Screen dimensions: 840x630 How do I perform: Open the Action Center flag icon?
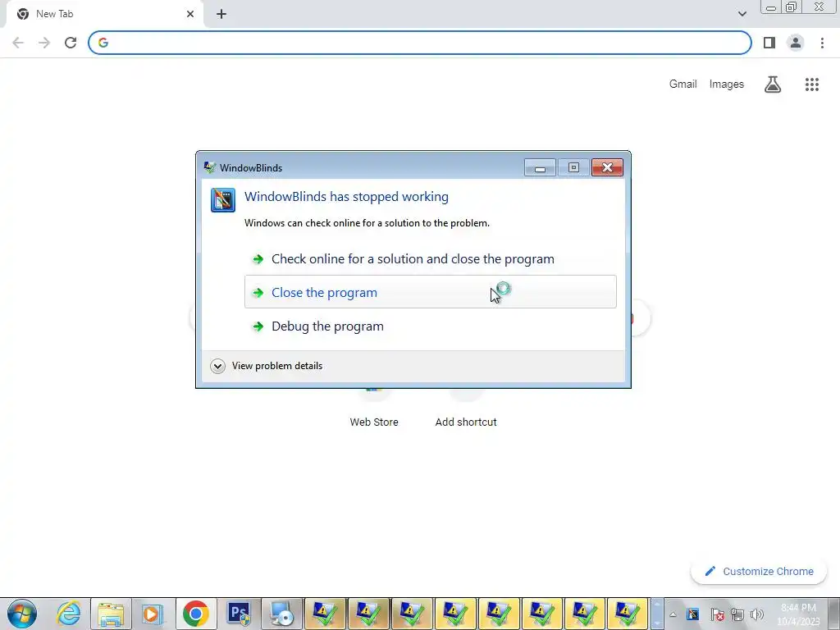pos(717,614)
